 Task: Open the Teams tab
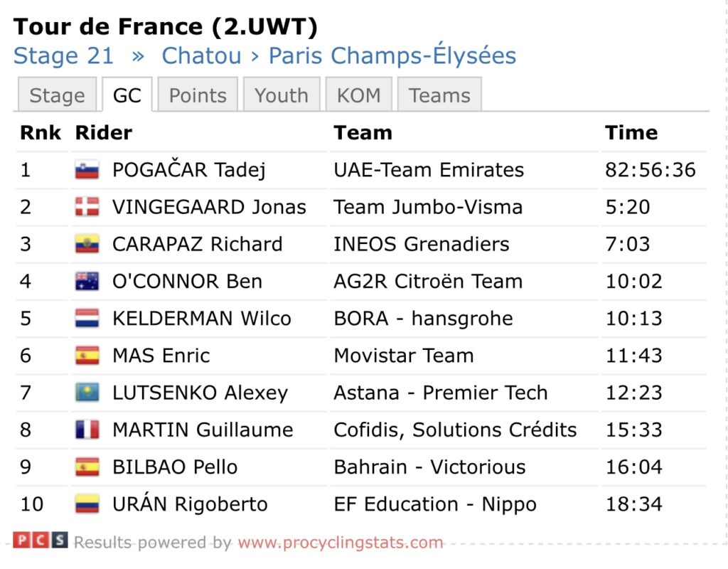tap(439, 95)
